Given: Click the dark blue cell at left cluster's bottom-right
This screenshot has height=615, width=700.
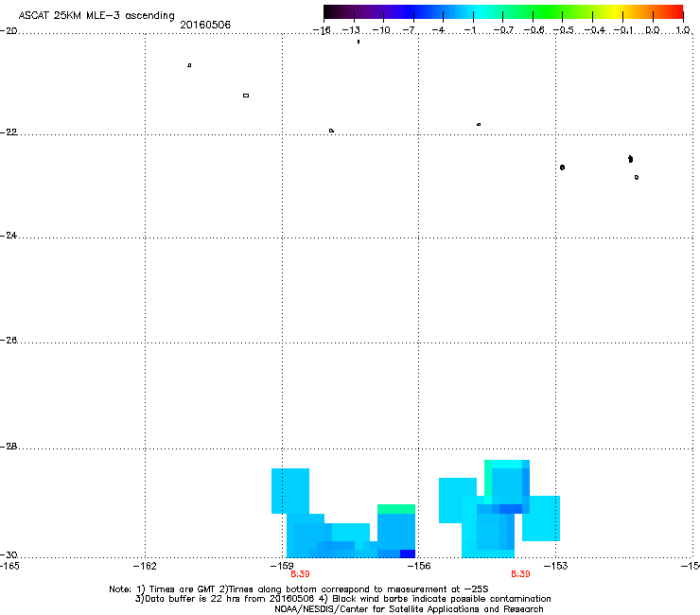Looking at the screenshot, I should [408, 553].
